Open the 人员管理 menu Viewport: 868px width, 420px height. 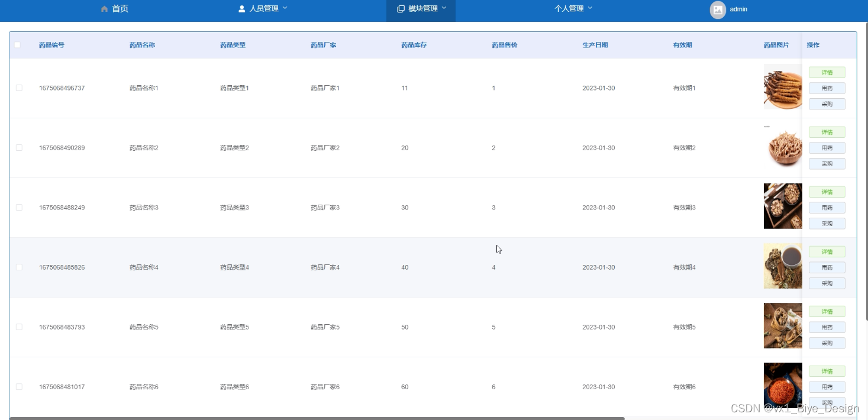(x=263, y=9)
